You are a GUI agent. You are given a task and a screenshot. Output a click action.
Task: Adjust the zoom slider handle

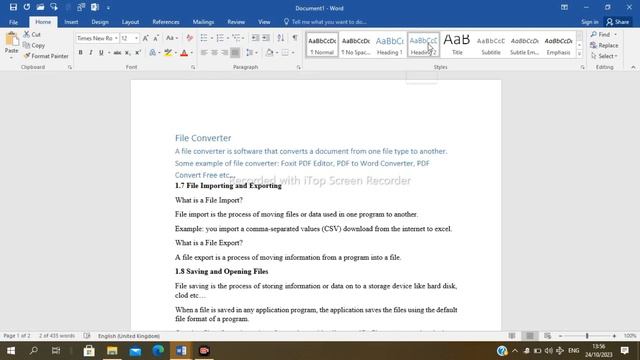tap(587, 336)
